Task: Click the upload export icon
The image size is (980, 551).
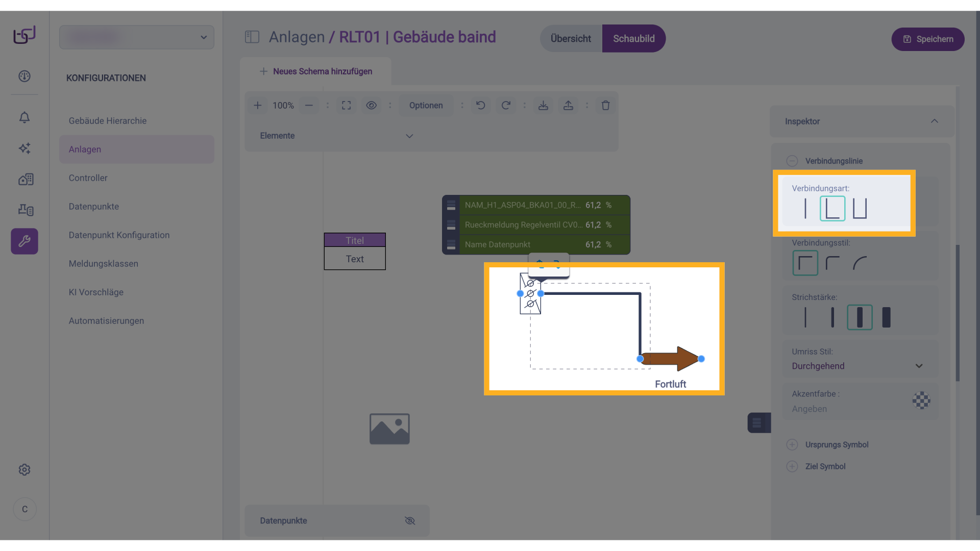Action: [x=568, y=106]
